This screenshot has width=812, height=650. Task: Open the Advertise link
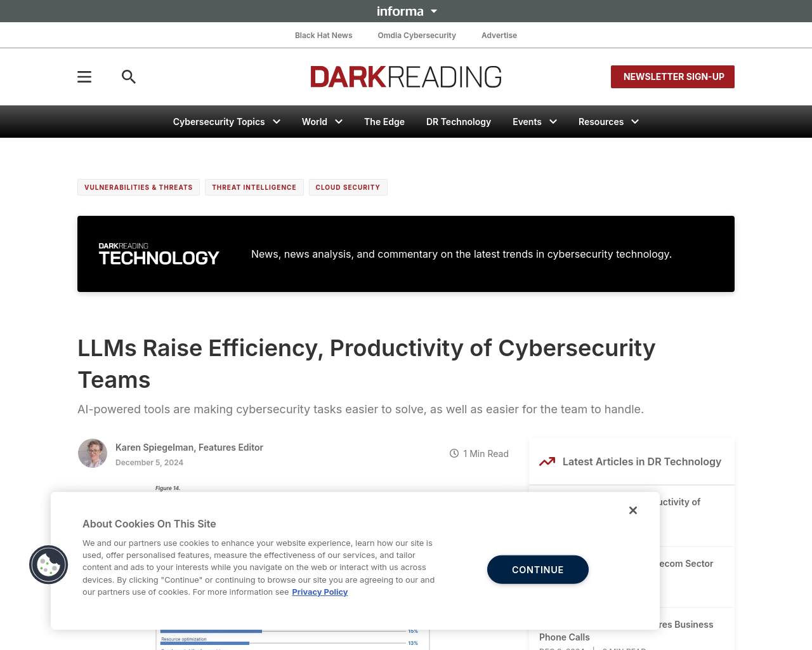tap(499, 36)
